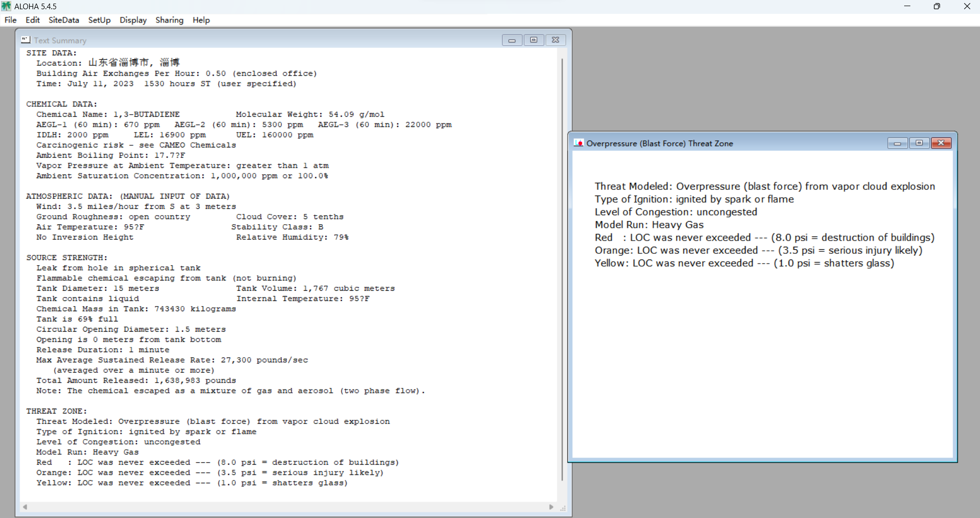The image size is (980, 518).
Task: Click the Text Summary resize grip corner
Action: point(563,508)
